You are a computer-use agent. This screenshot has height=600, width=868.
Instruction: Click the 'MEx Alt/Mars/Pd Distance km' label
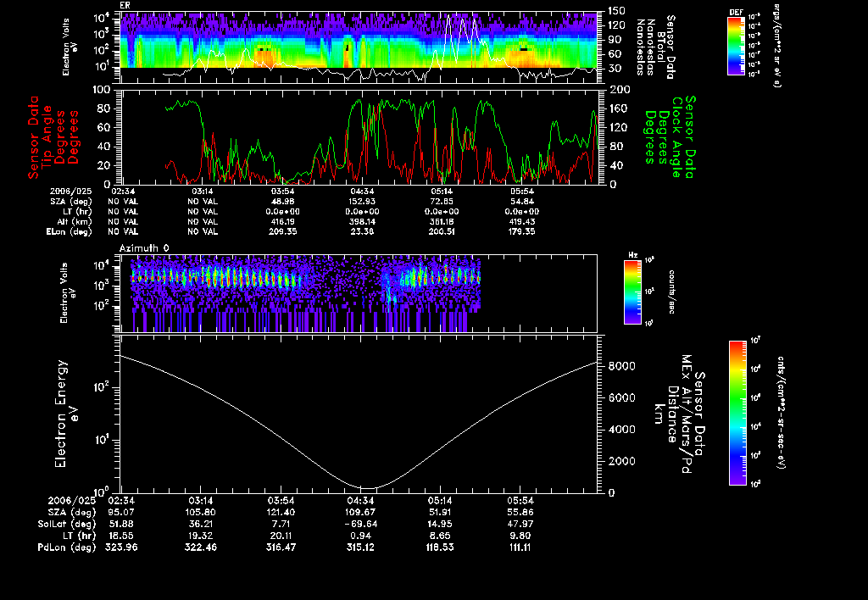680,414
